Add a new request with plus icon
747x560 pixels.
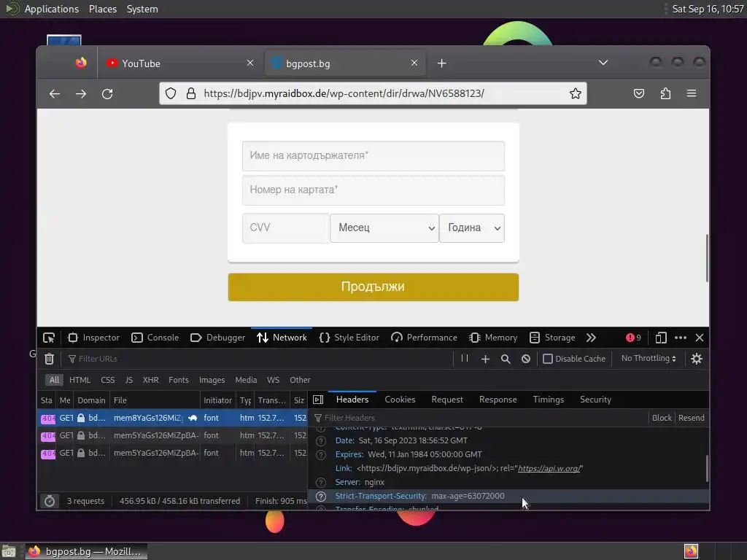pyautogui.click(x=485, y=359)
